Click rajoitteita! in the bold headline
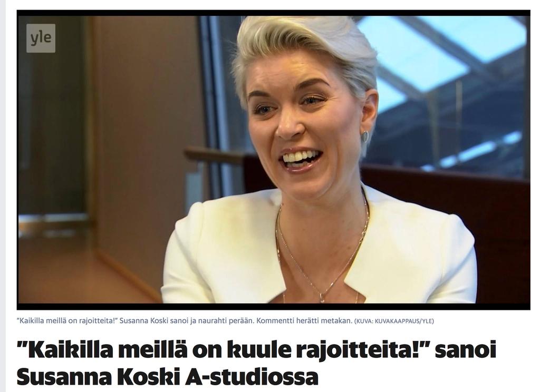This screenshot has width=540, height=392. (x=351, y=351)
